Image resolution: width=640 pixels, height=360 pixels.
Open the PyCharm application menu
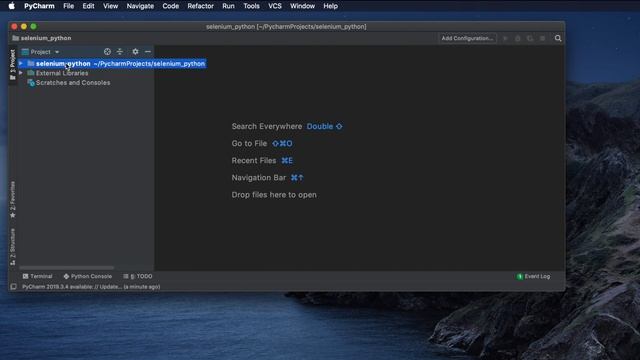click(x=39, y=6)
